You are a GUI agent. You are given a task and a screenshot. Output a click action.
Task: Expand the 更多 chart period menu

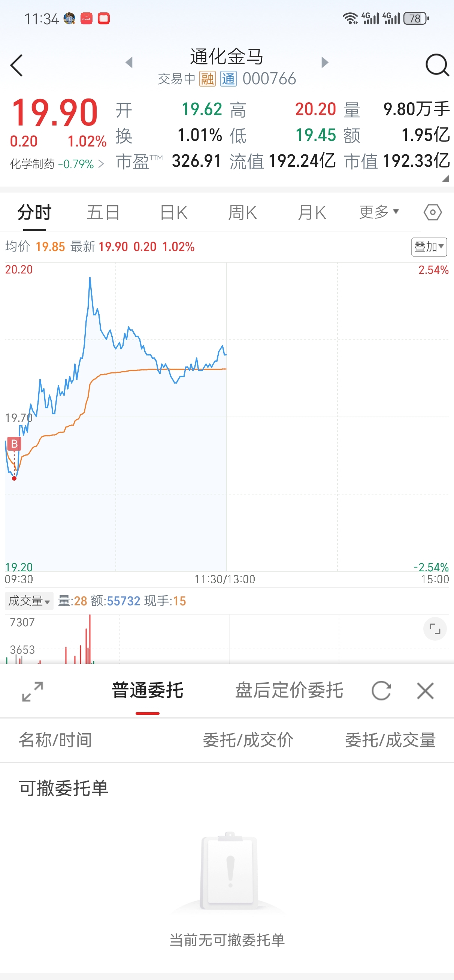pyautogui.click(x=379, y=212)
